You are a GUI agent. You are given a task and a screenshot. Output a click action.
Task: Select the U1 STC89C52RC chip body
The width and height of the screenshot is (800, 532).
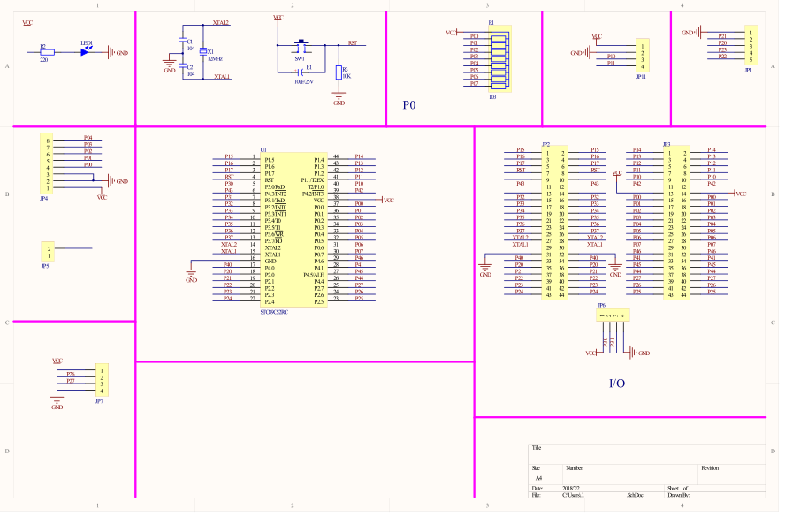[x=293, y=230]
